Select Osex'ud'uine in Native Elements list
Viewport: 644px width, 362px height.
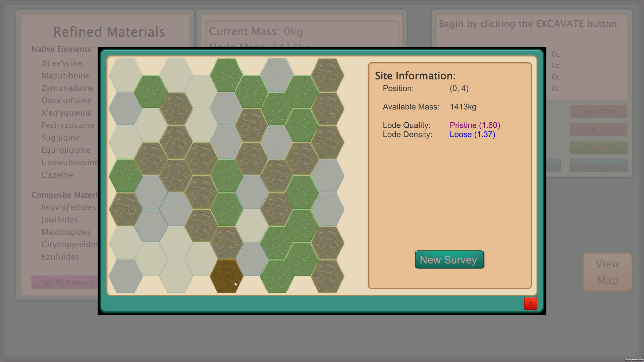pyautogui.click(x=66, y=101)
